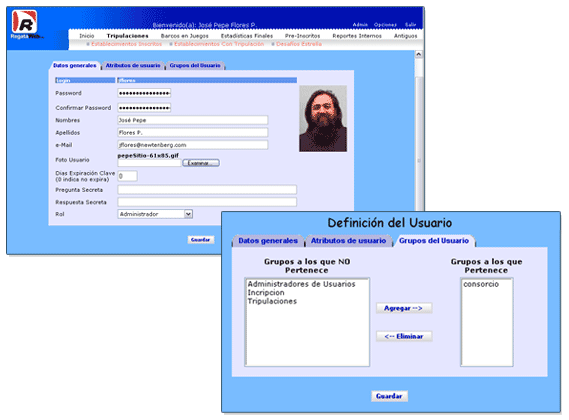Open Barcos en Juegos menu
The height and width of the screenshot is (420, 569).
(x=185, y=36)
